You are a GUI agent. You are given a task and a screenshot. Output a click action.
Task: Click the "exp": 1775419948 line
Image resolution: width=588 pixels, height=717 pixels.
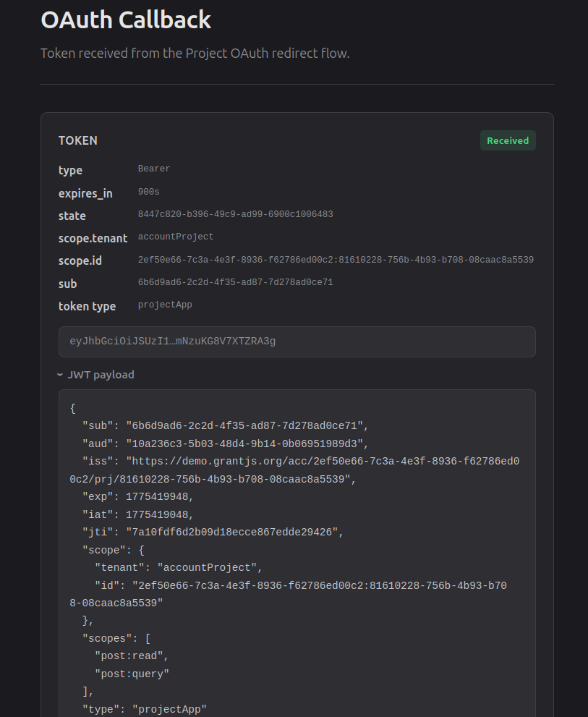pos(138,496)
